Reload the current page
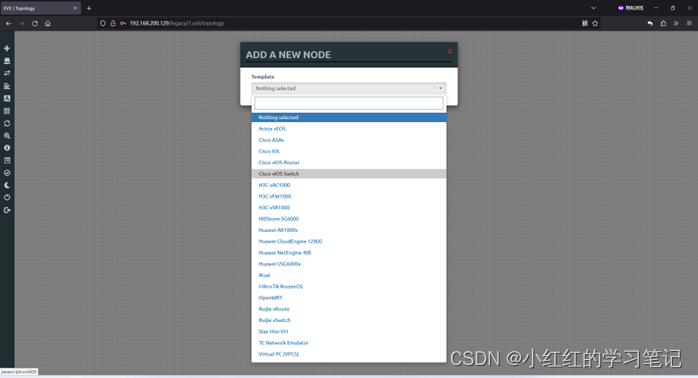This screenshot has height=378, width=698. [35, 23]
